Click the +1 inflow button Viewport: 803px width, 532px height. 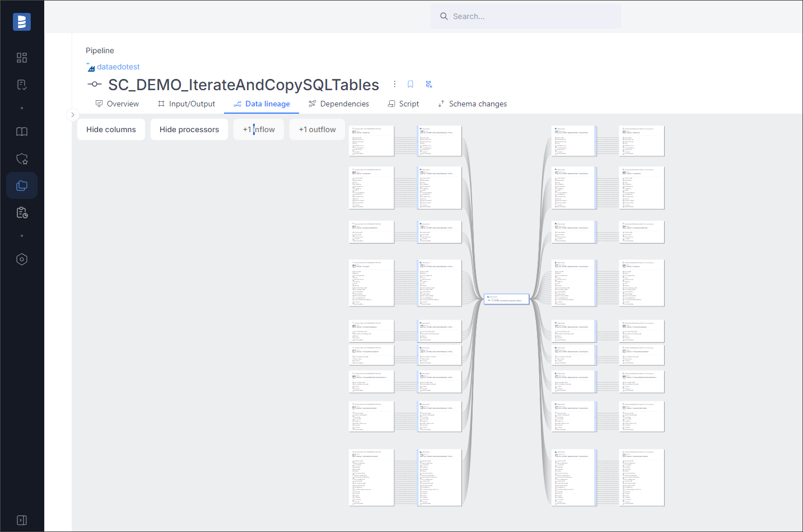click(x=259, y=129)
